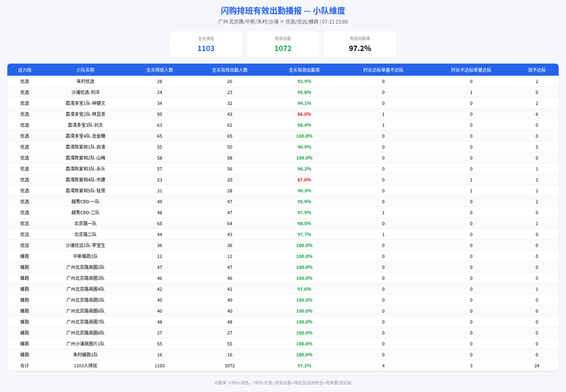Select the 荔湾陈家祠4队-市建 row name
Screen dimensions: 566x392
click(x=86, y=180)
